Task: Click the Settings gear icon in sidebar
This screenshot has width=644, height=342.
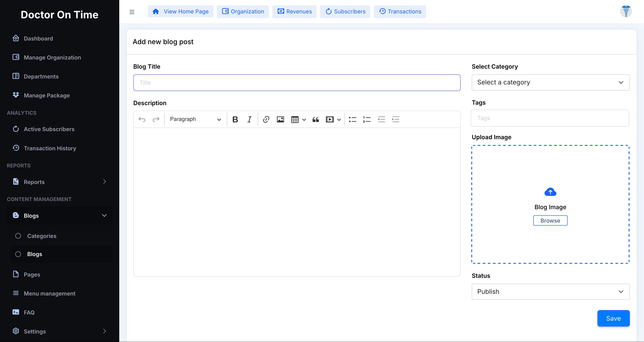Action: pyautogui.click(x=16, y=331)
